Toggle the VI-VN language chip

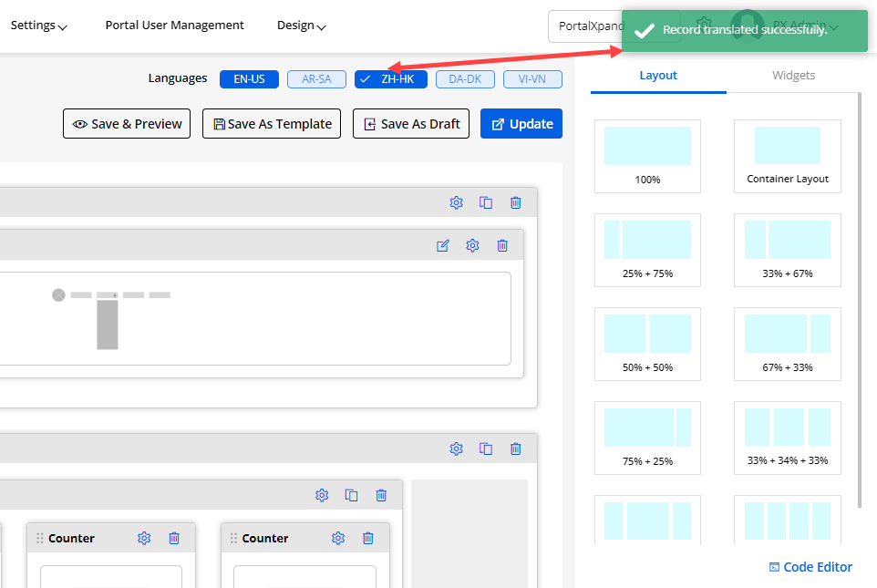[x=532, y=79]
